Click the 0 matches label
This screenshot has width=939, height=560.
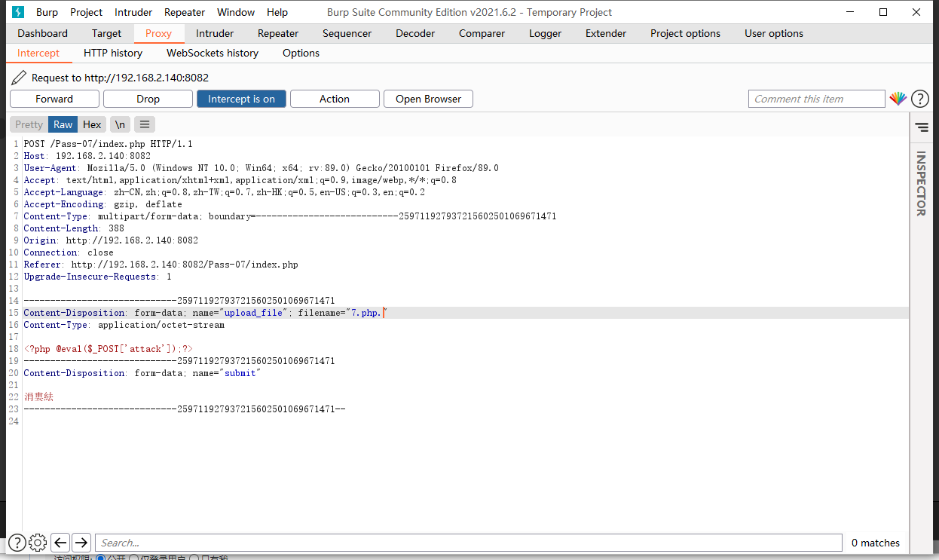click(876, 543)
